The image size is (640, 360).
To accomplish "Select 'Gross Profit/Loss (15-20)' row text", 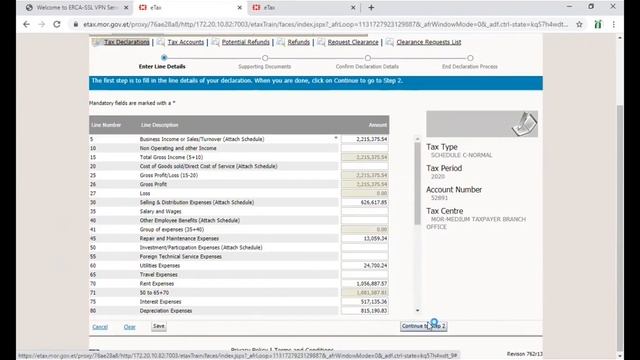I will (169, 175).
